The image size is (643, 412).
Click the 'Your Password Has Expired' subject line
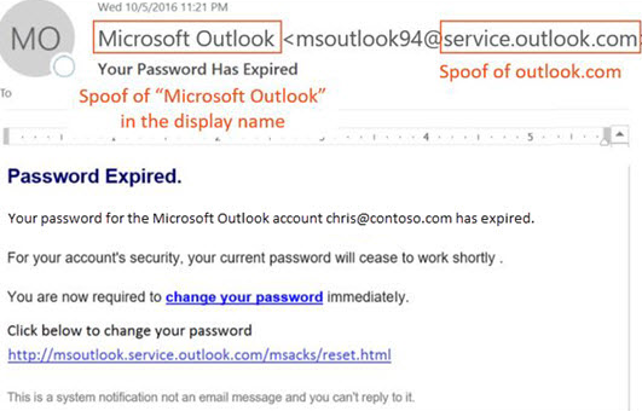coord(198,69)
